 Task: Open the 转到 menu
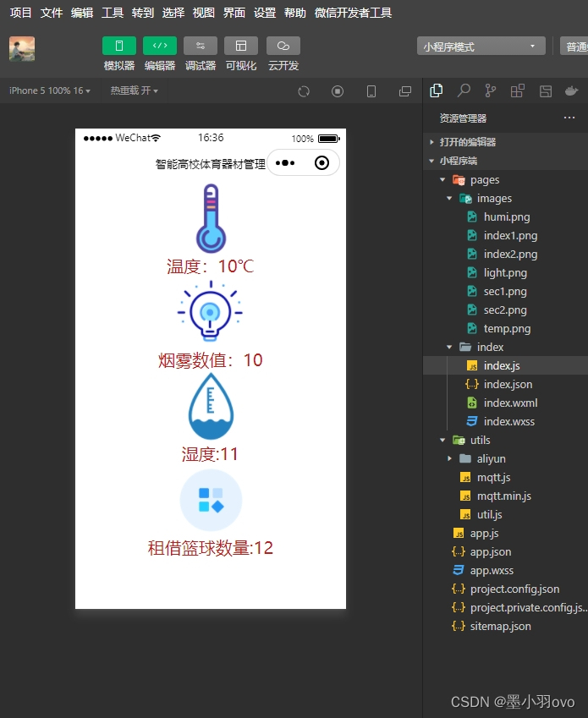(x=143, y=13)
